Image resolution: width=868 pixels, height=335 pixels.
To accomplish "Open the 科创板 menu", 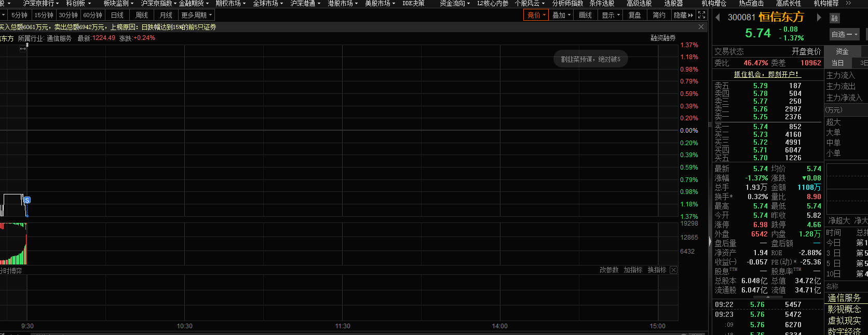I will tap(78, 3).
